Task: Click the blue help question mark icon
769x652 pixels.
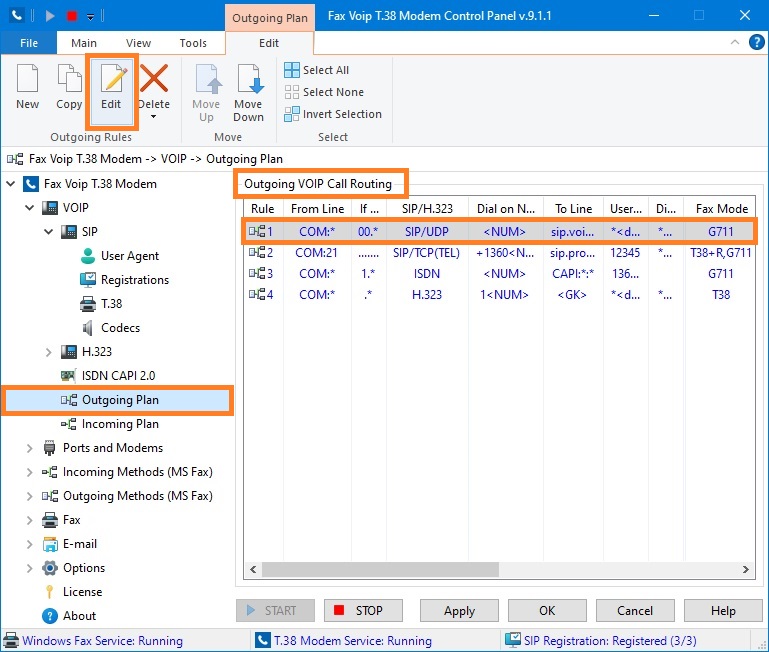Action: (756, 42)
